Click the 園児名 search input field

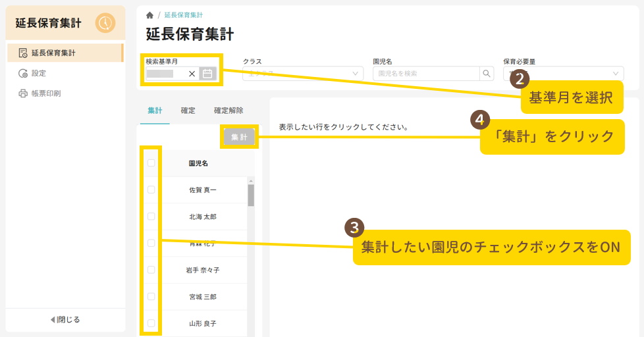425,74
